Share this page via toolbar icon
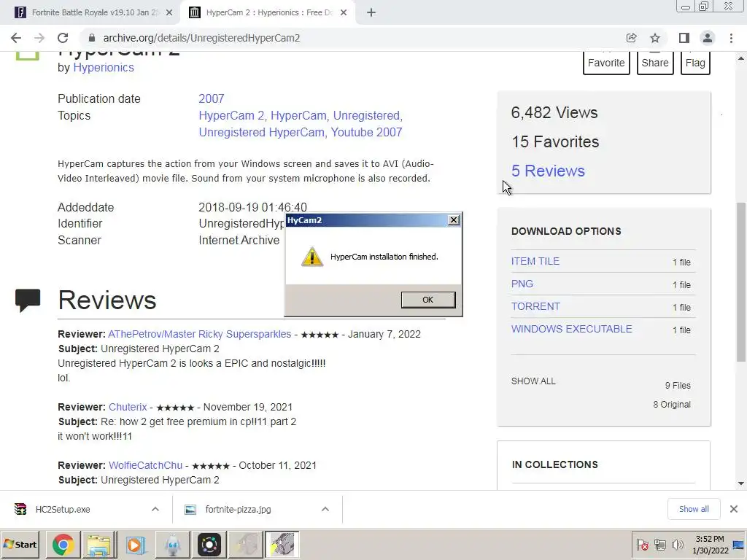This screenshot has width=747, height=560. point(631,38)
